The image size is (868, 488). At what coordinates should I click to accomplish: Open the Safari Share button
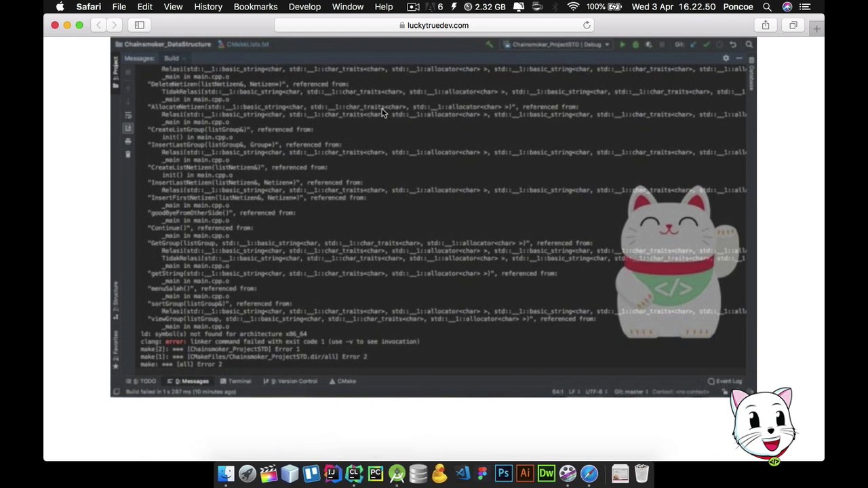[766, 25]
